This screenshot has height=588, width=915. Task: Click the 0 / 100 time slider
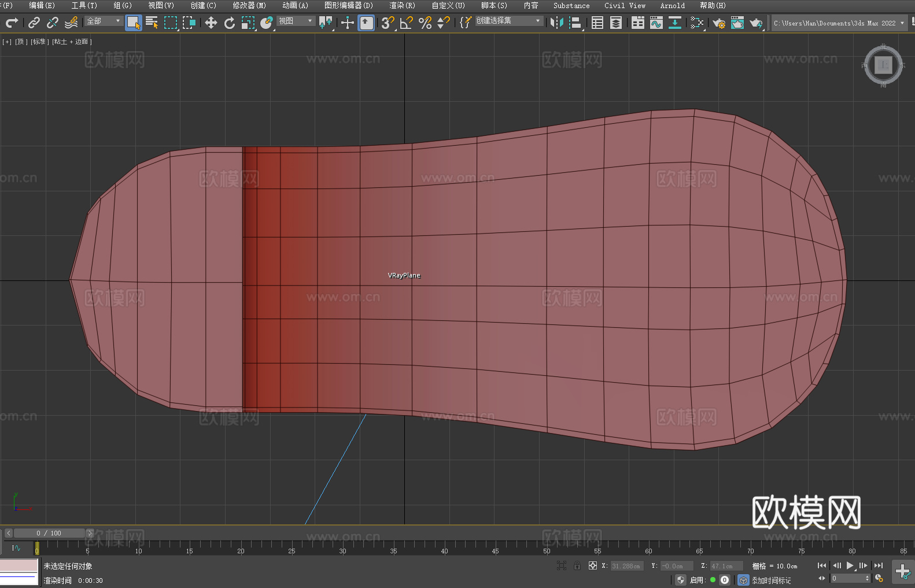coord(49,533)
